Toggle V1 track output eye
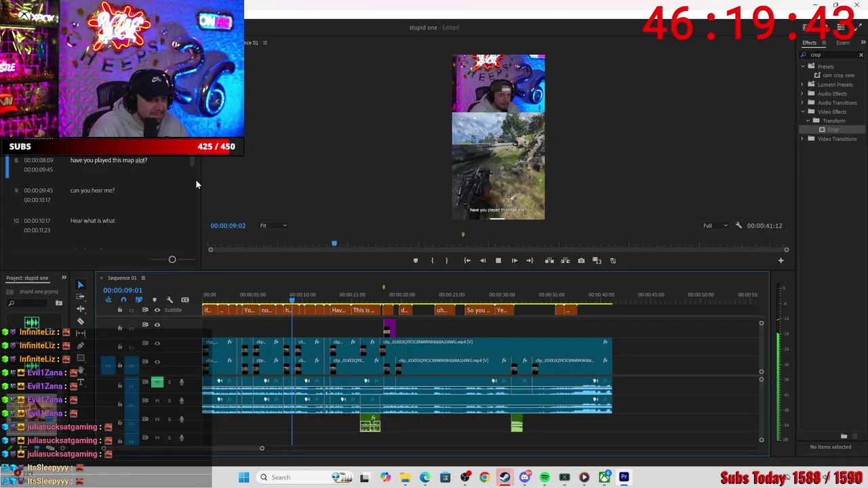Screen dimensions: 868x488 tap(157, 362)
